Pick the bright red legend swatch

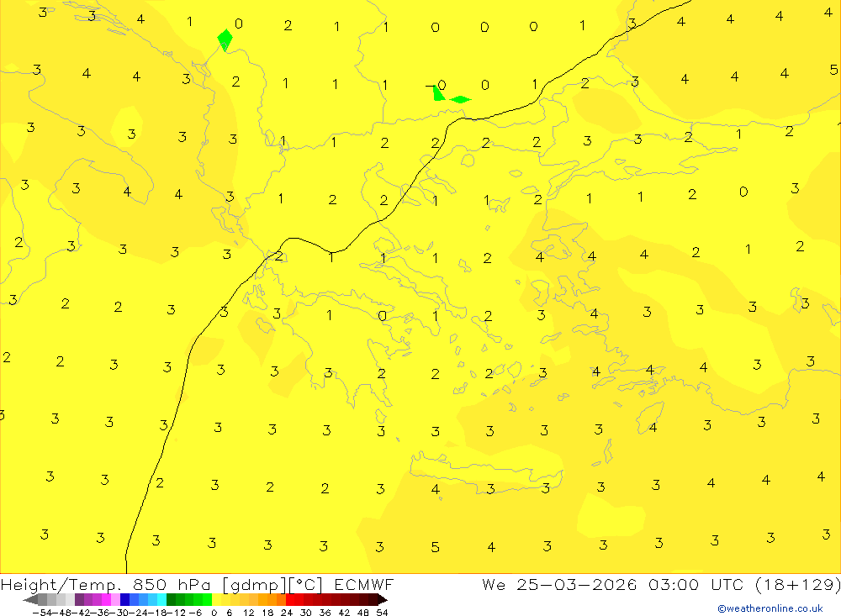point(290,599)
